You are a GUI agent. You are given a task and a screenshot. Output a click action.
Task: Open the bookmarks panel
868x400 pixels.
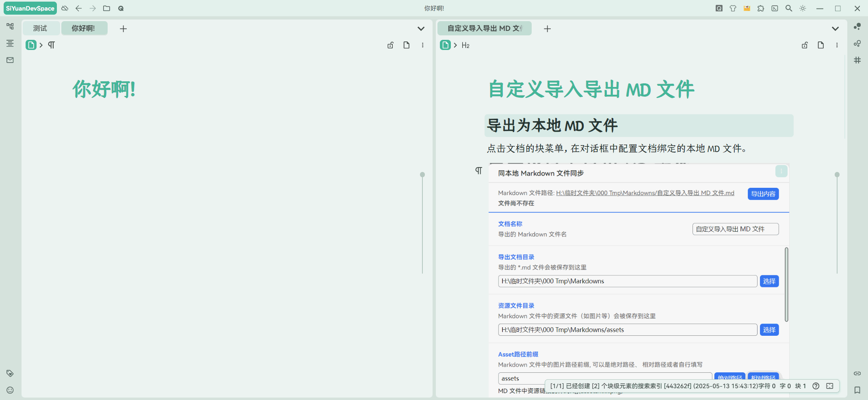click(x=857, y=390)
